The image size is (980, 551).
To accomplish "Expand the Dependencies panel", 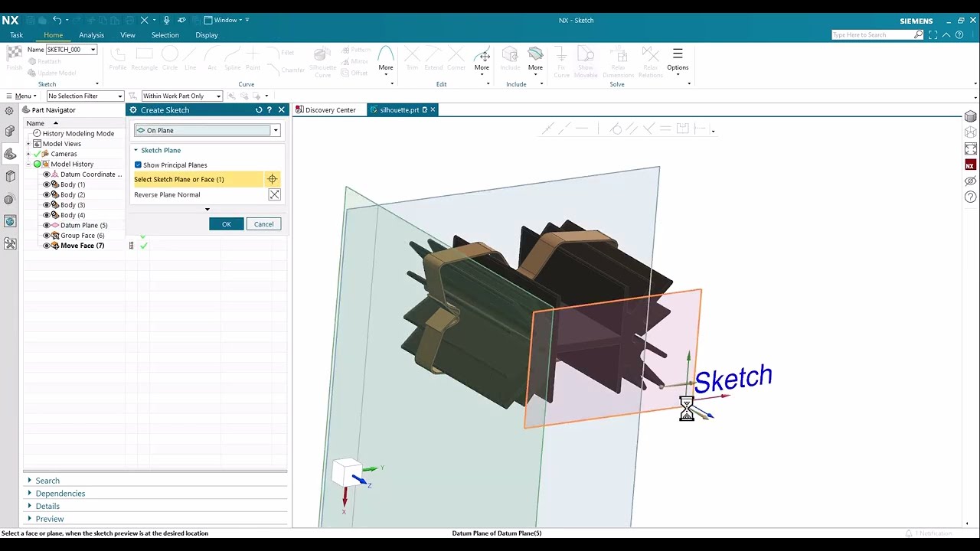I will point(30,494).
